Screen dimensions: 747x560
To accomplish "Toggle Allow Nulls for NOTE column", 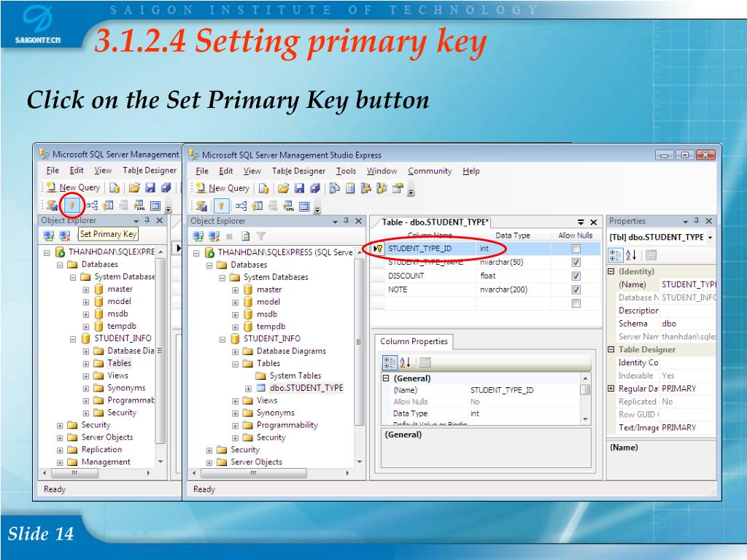I will (x=576, y=289).
